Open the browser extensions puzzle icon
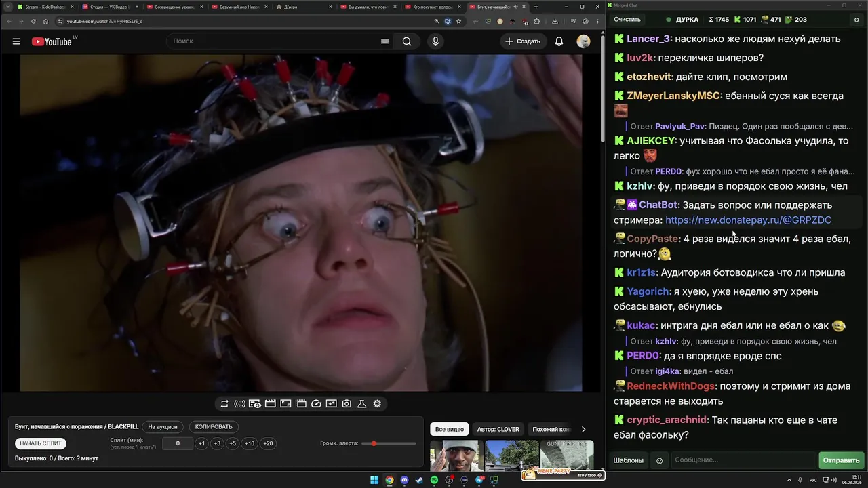868x488 pixels. coord(537,21)
